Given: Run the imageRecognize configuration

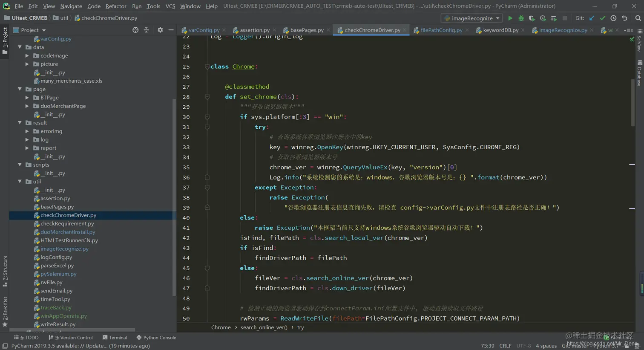Looking at the screenshot, I should point(510,18).
